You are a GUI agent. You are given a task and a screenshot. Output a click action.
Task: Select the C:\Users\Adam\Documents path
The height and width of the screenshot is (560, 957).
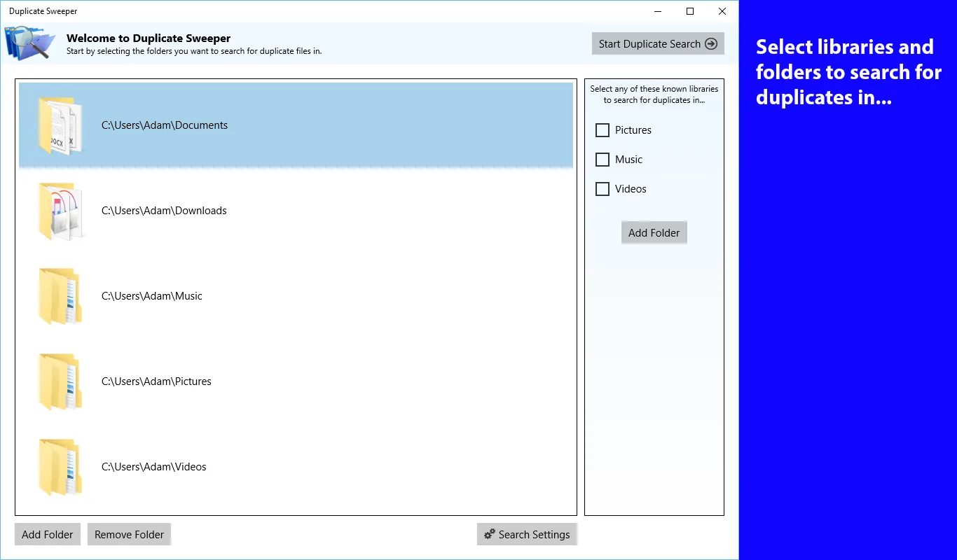coord(165,125)
